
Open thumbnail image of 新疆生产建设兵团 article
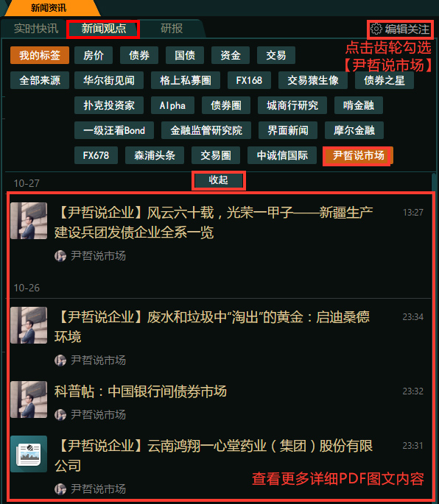[x=29, y=221]
